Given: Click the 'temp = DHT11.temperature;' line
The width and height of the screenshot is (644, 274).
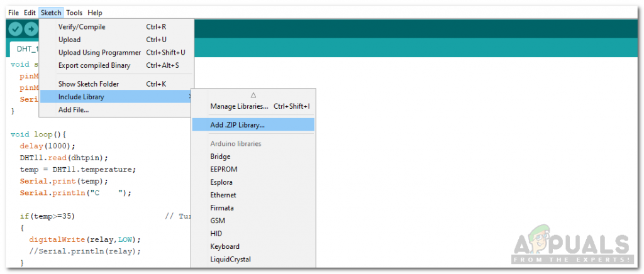Looking at the screenshot, I should 77,170.
